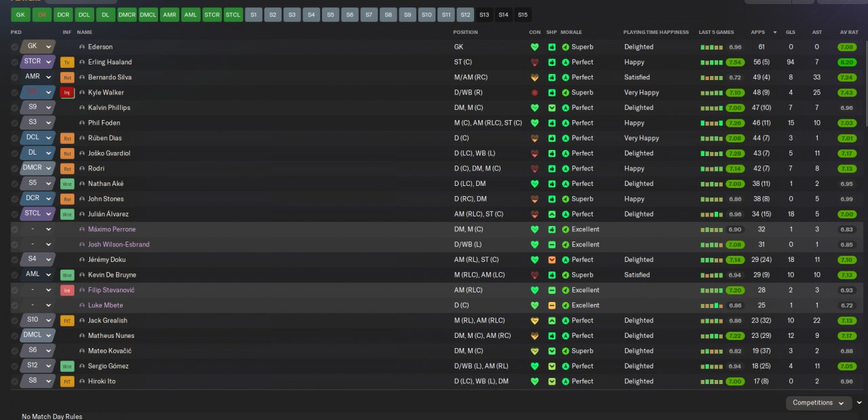The width and height of the screenshot is (868, 420).
Task: Tick the picked checkbox for Máximo Perrone
Action: (15, 229)
